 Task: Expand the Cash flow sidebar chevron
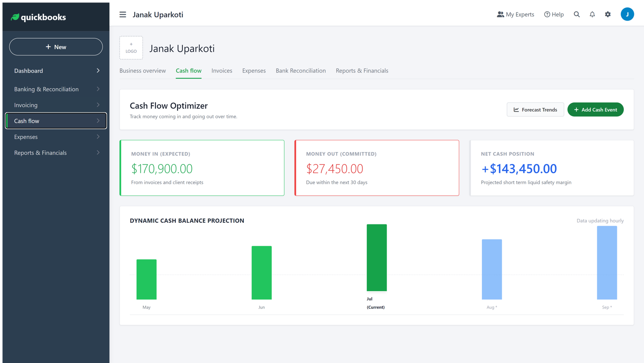(98, 121)
